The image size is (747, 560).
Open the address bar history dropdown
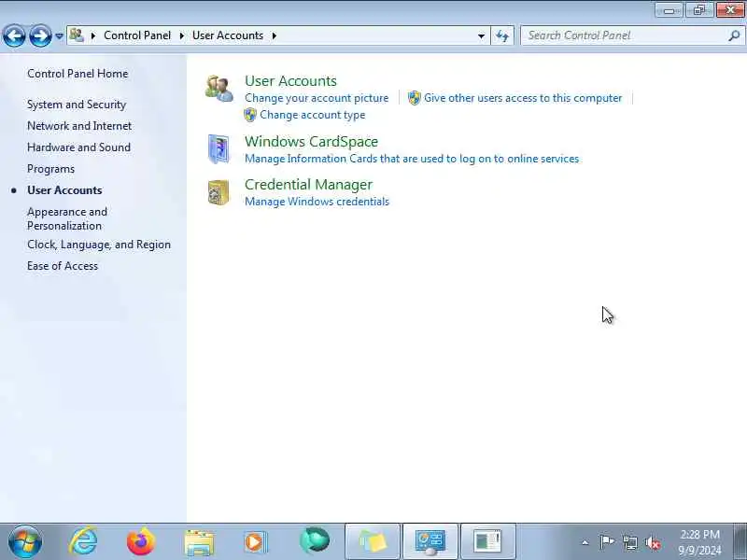(x=481, y=35)
